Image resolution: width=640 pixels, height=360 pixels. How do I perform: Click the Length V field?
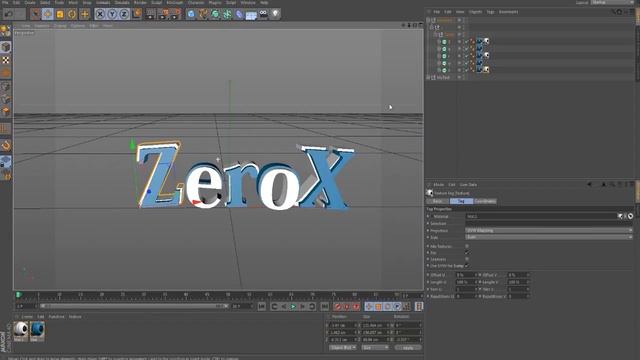point(518,282)
